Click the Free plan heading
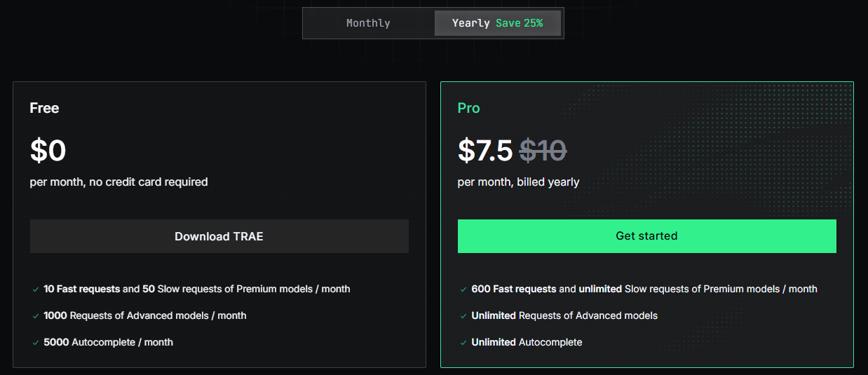The width and height of the screenshot is (868, 375). 44,108
